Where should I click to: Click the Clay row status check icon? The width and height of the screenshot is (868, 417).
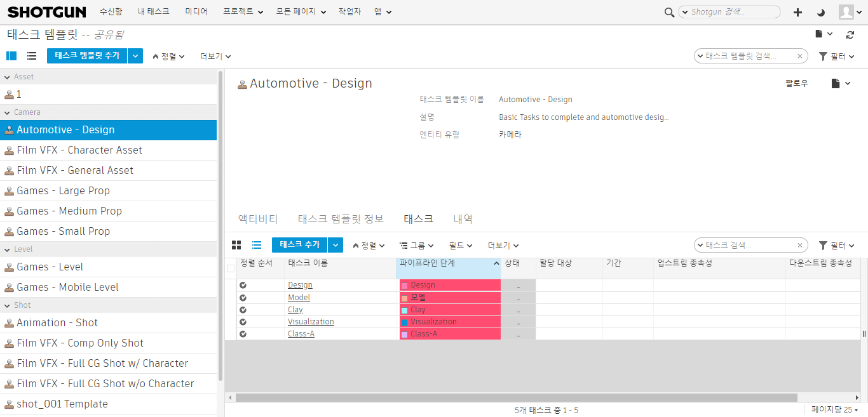[x=243, y=310]
